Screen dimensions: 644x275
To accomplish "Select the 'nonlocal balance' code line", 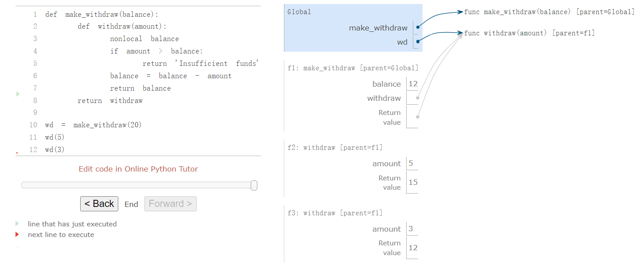I will 144,39.
